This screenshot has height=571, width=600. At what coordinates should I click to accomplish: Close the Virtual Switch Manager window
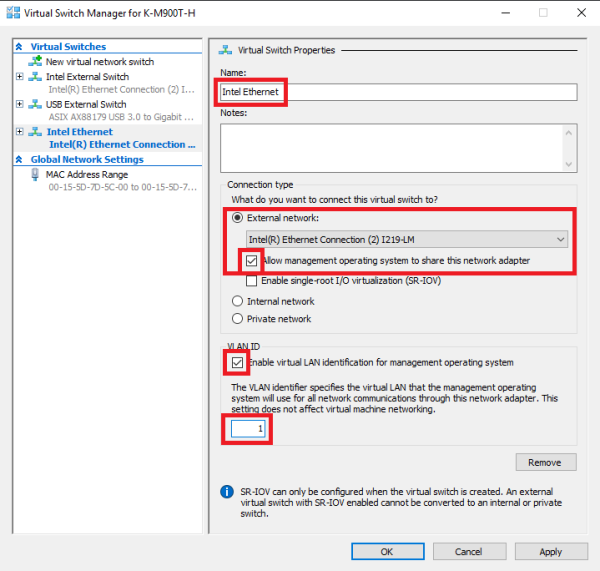pos(582,13)
